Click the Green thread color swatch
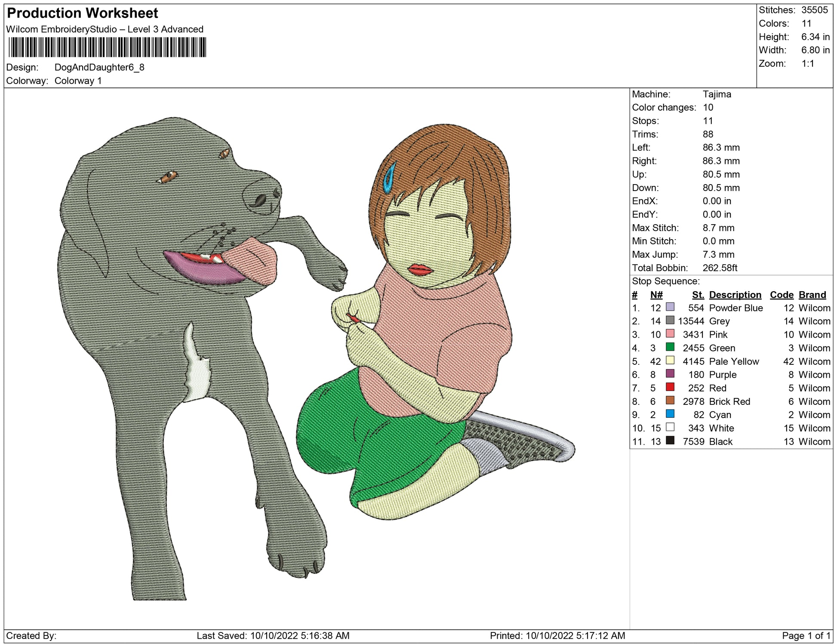Viewport: 837px width, 644px height. coord(670,347)
